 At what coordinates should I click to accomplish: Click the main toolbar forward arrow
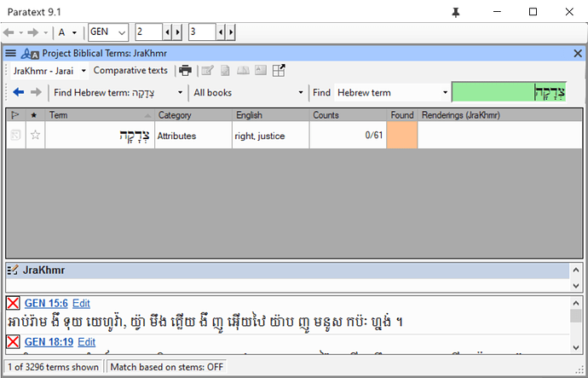pyautogui.click(x=33, y=32)
